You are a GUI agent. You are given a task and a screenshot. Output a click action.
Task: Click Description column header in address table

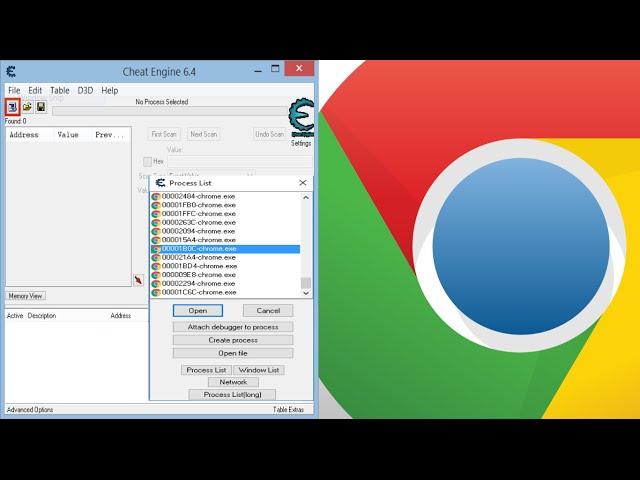[42, 316]
